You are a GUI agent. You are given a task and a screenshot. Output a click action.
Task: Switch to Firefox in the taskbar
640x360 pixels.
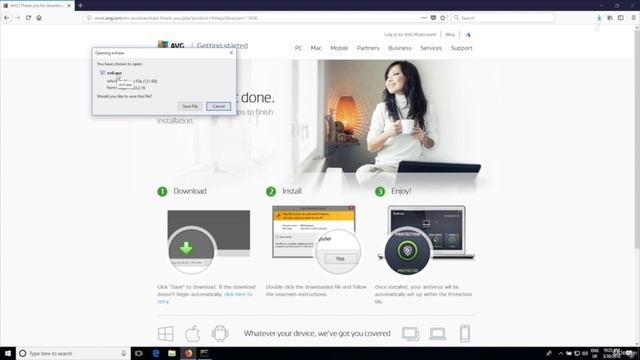pos(188,353)
